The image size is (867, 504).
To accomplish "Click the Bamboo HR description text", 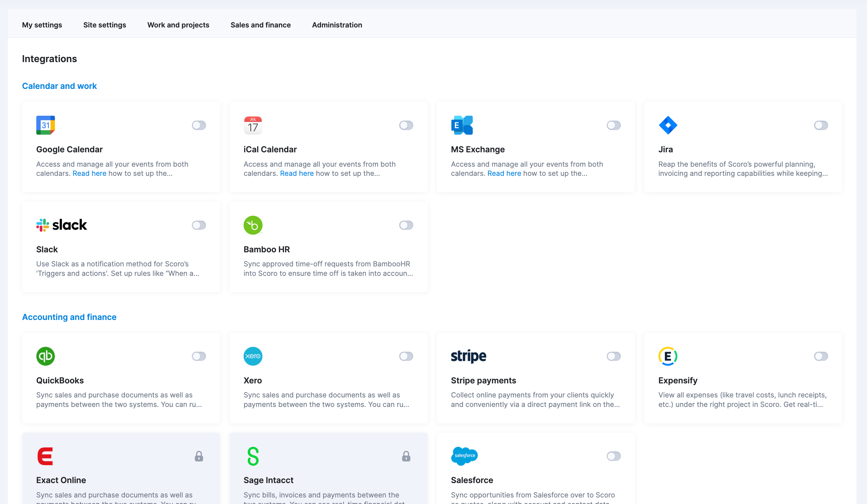I will tap(328, 269).
